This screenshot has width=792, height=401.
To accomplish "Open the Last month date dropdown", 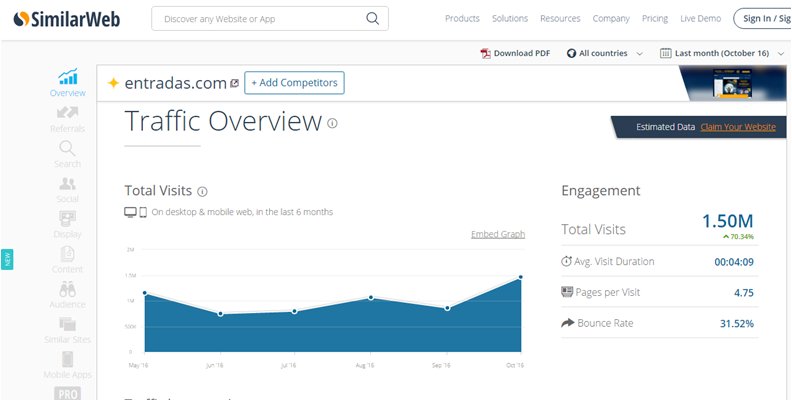I will [x=722, y=54].
